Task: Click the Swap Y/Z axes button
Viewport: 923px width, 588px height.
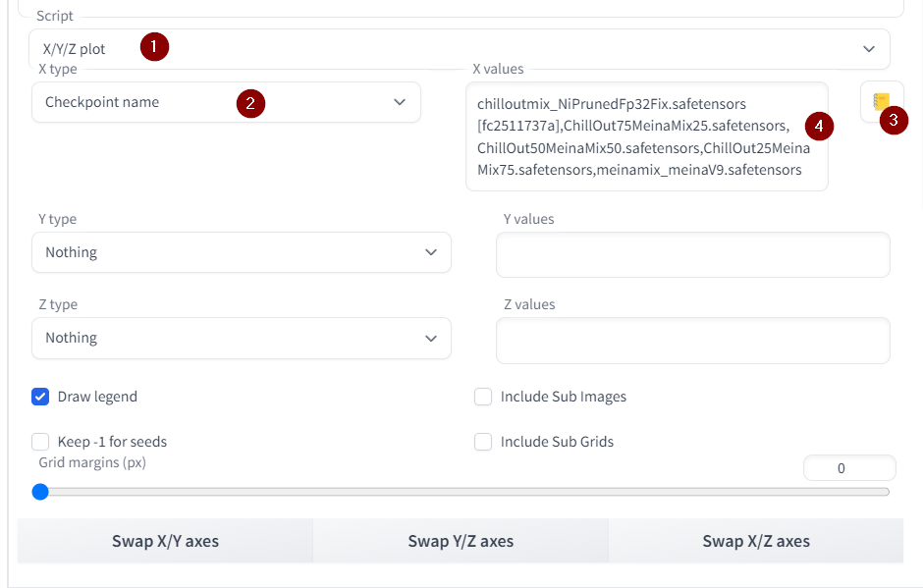Action: 461,541
